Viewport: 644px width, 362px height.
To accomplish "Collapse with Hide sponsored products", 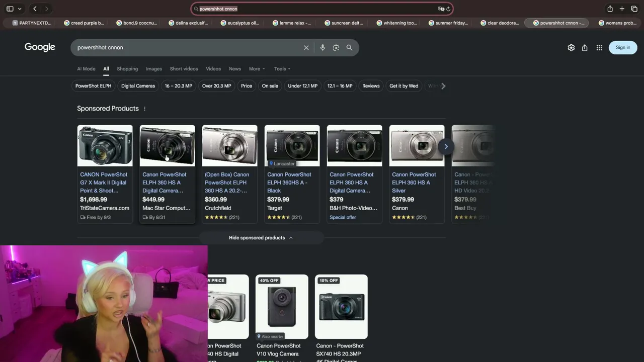I will point(261,238).
